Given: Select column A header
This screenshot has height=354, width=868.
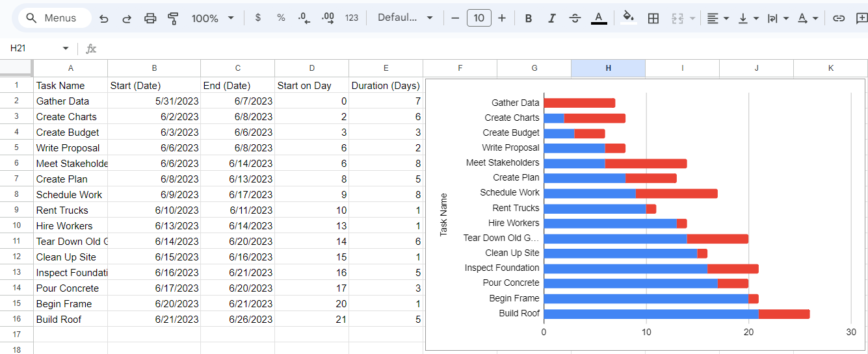Looking at the screenshot, I should point(70,68).
